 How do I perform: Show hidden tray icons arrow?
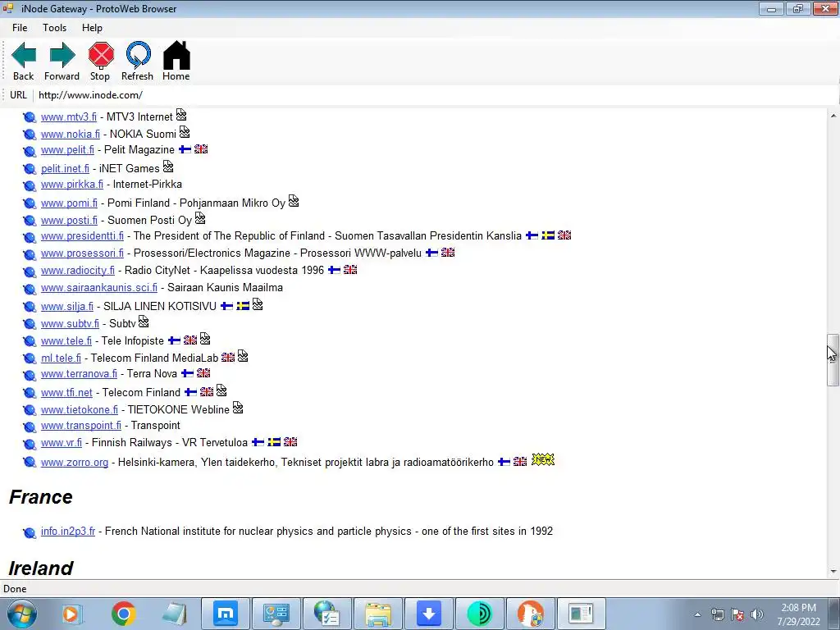pos(697,615)
